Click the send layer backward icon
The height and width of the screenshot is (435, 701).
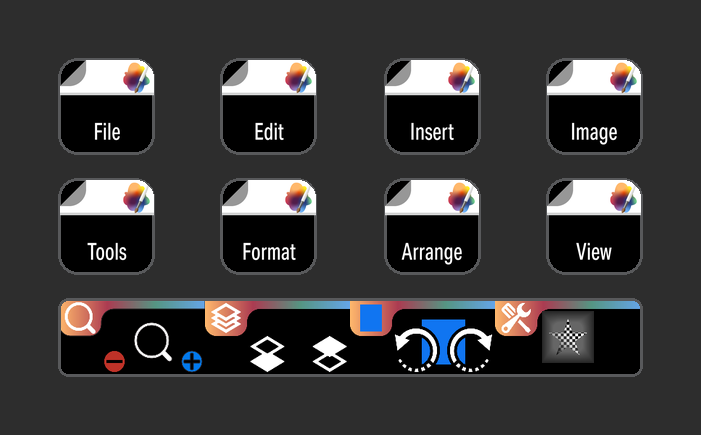coord(267,354)
